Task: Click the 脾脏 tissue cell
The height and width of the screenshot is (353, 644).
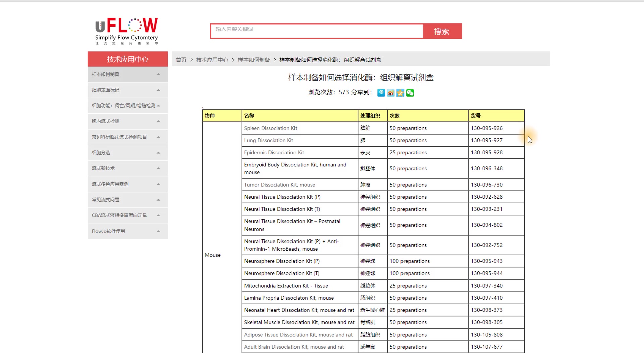Action: point(373,128)
